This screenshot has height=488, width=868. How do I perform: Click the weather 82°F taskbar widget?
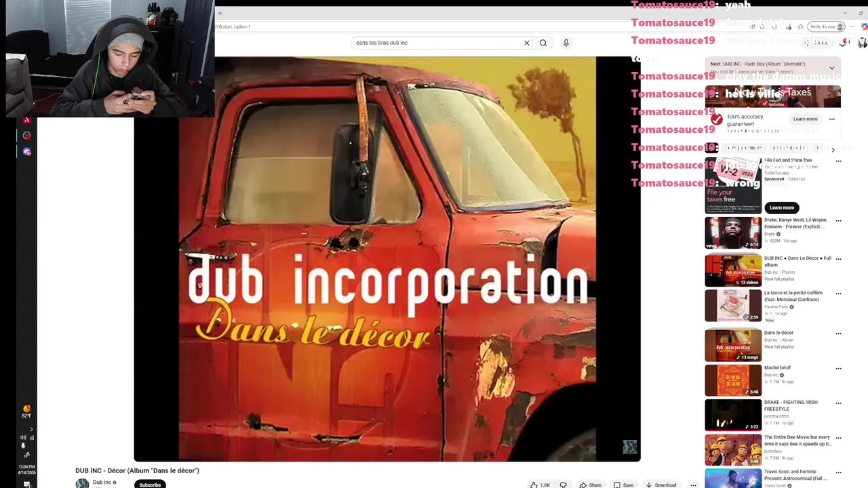click(x=26, y=411)
